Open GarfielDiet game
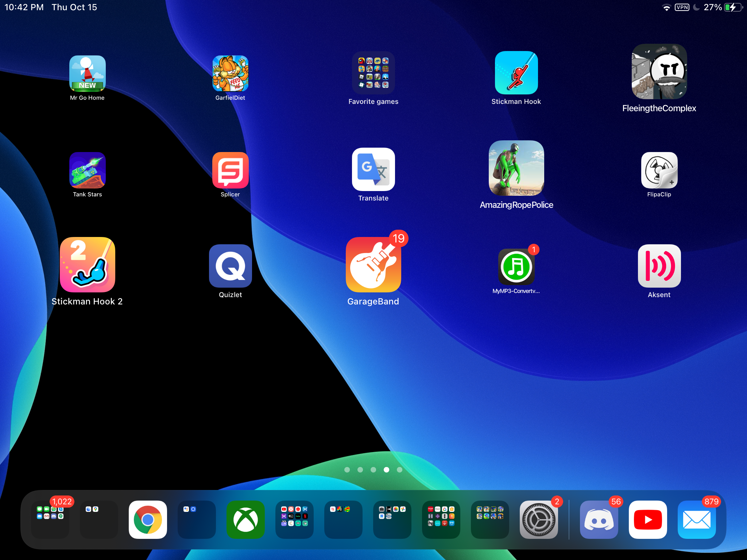Screen dimensions: 747x560 230,74
